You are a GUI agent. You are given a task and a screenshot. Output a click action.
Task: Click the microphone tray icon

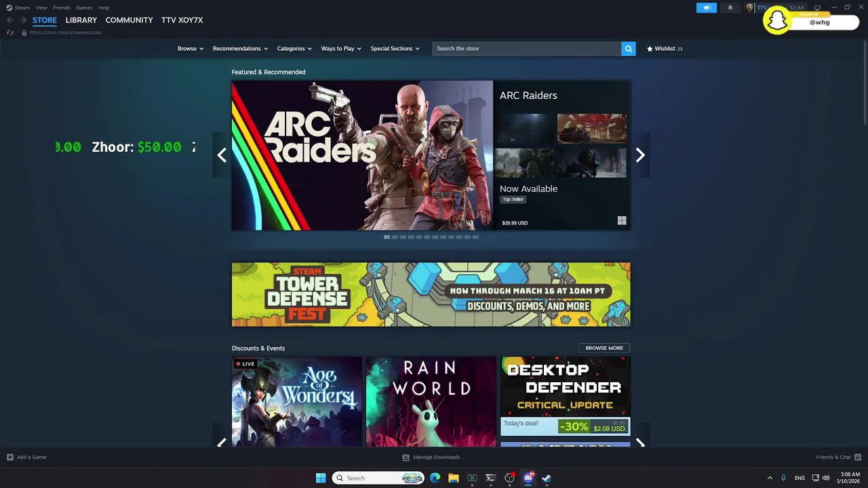pyautogui.click(x=783, y=478)
